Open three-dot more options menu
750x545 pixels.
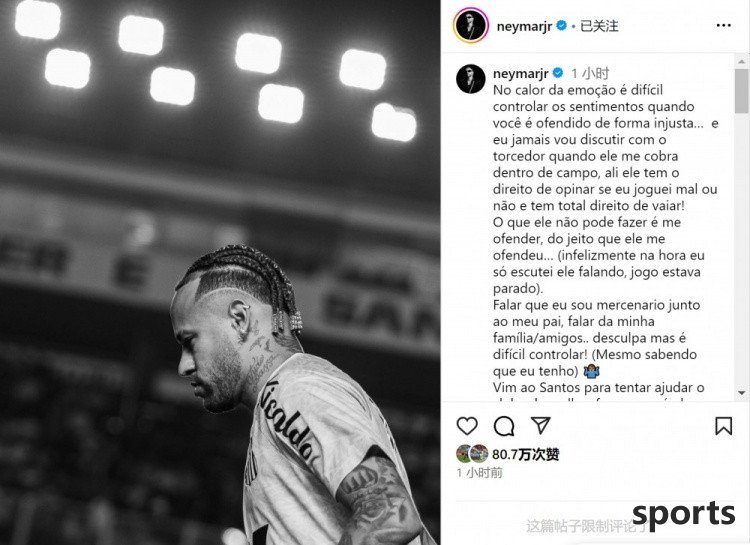click(723, 25)
